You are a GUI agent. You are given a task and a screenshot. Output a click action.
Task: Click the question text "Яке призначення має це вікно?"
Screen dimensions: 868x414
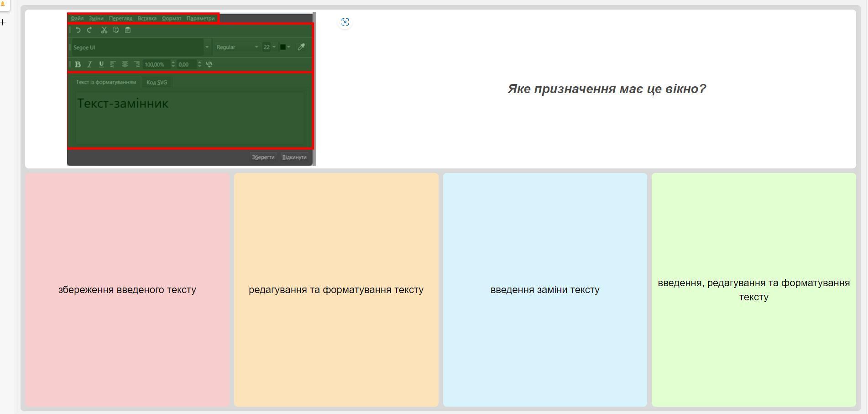pos(607,89)
